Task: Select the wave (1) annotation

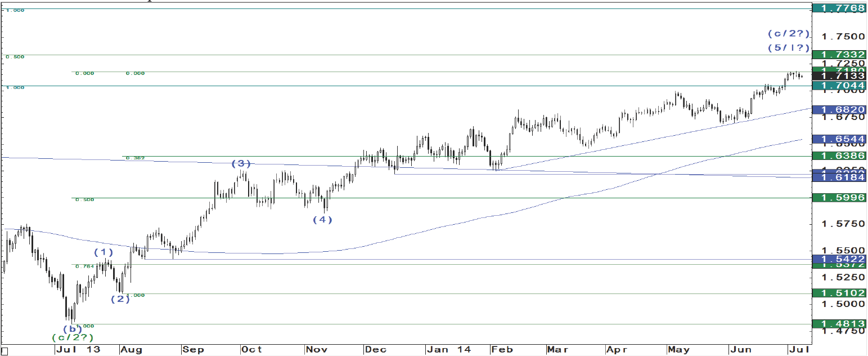Action: 103,252
